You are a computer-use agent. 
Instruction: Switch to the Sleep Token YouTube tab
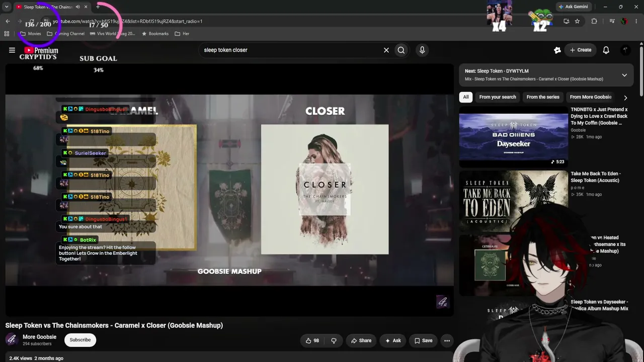47,7
